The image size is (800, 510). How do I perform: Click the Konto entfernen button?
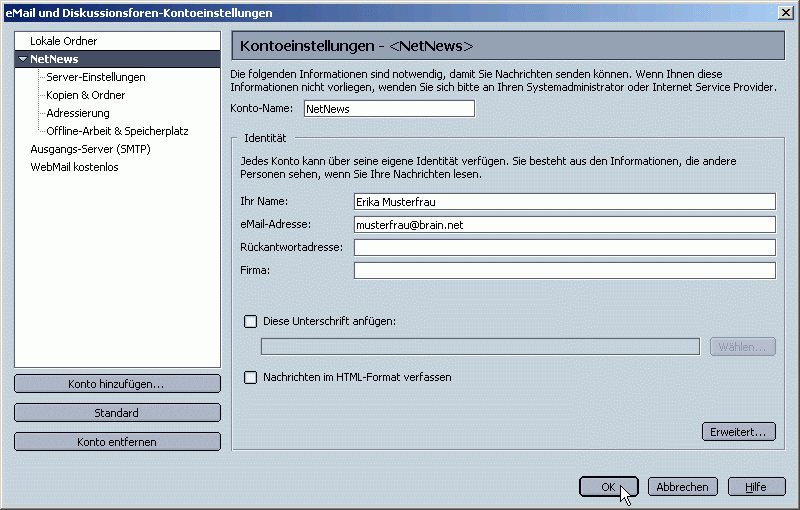pyautogui.click(x=117, y=442)
